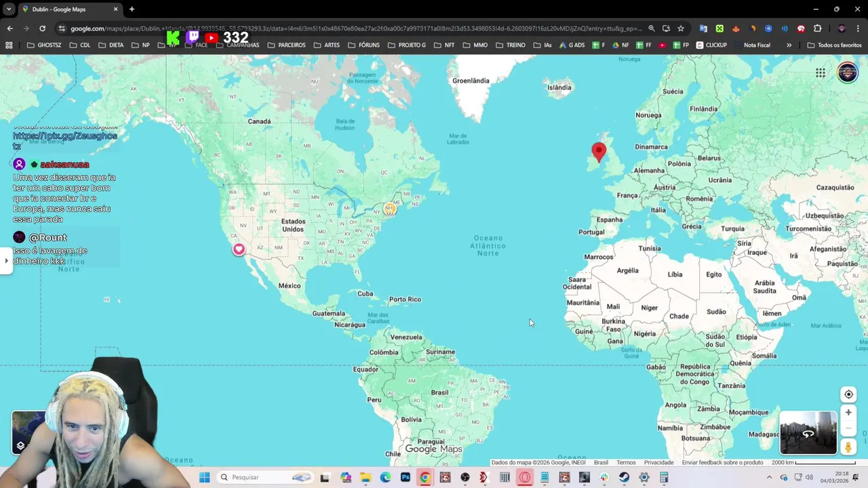Show hidden system tray icons
Viewport: 868px width, 488px height.
(769, 477)
